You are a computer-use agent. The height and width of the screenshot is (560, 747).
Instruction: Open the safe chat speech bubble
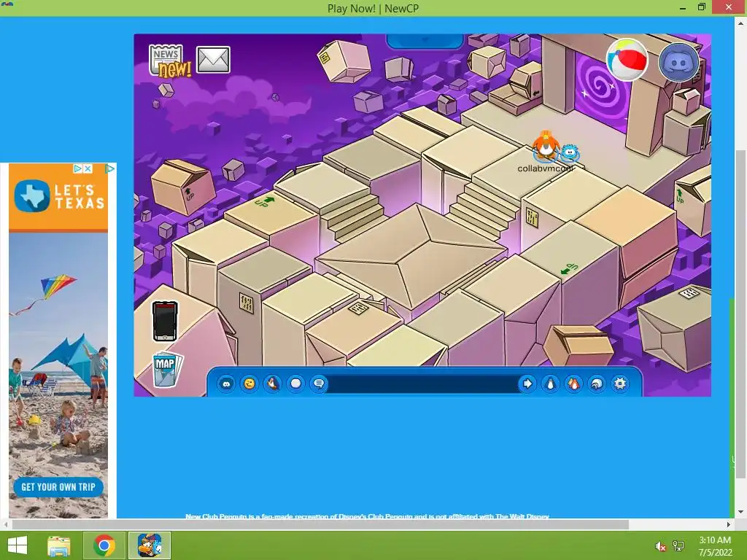[x=320, y=384]
